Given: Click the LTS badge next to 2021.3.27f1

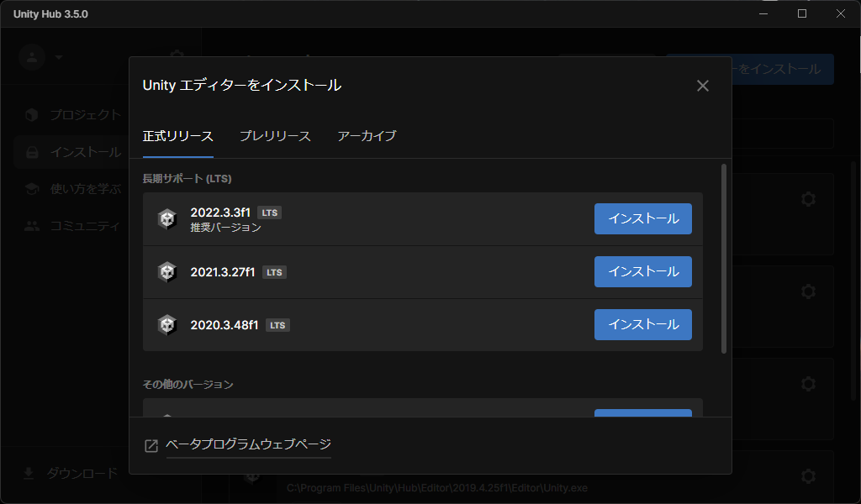Looking at the screenshot, I should [274, 272].
